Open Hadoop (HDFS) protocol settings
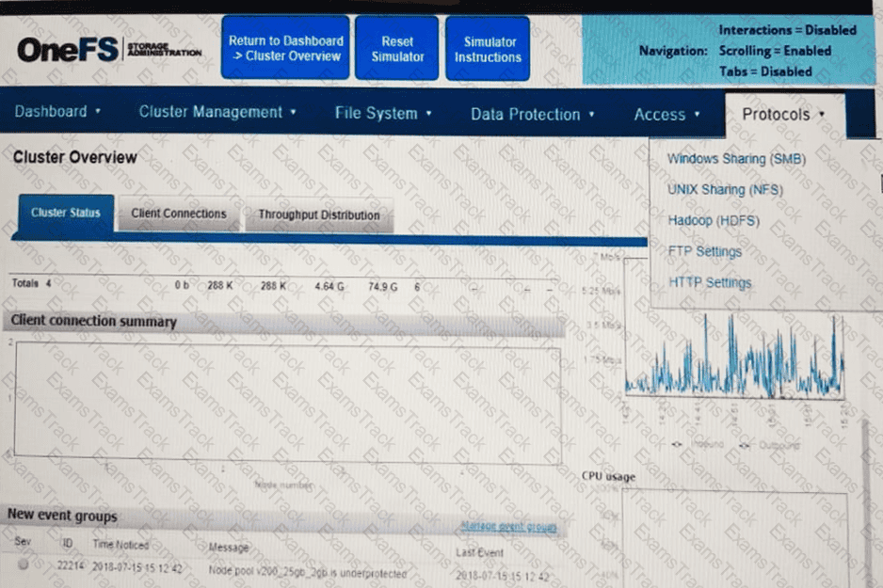Viewport: 883px width, 588px height. tap(714, 220)
